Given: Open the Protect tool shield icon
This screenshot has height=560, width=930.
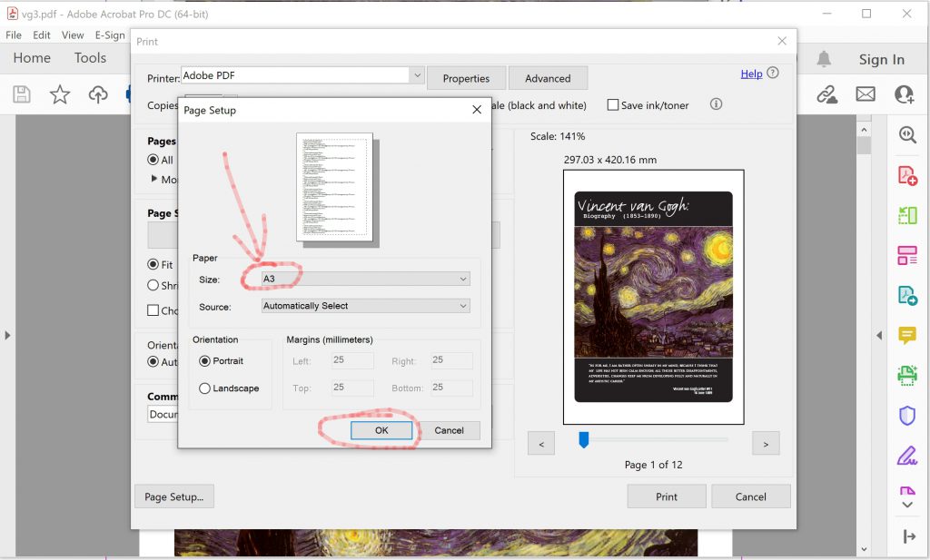Looking at the screenshot, I should point(906,416).
